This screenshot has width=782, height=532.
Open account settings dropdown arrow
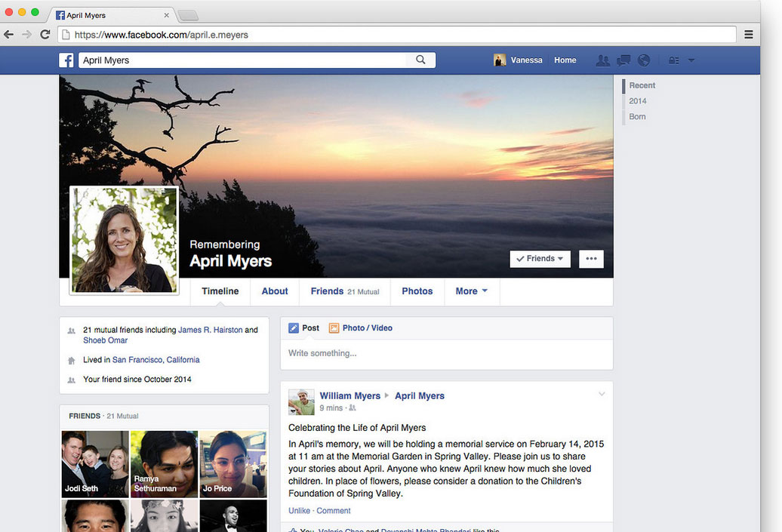pyautogui.click(x=691, y=60)
